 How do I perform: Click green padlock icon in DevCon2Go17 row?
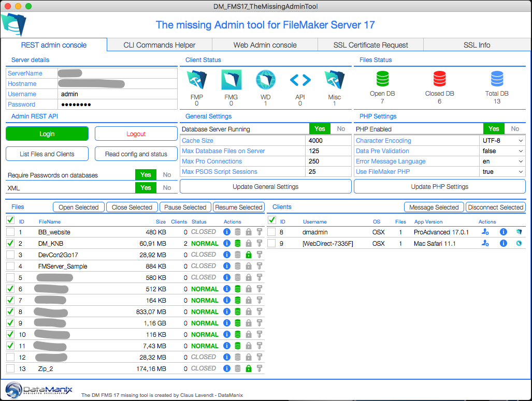pyautogui.click(x=249, y=255)
